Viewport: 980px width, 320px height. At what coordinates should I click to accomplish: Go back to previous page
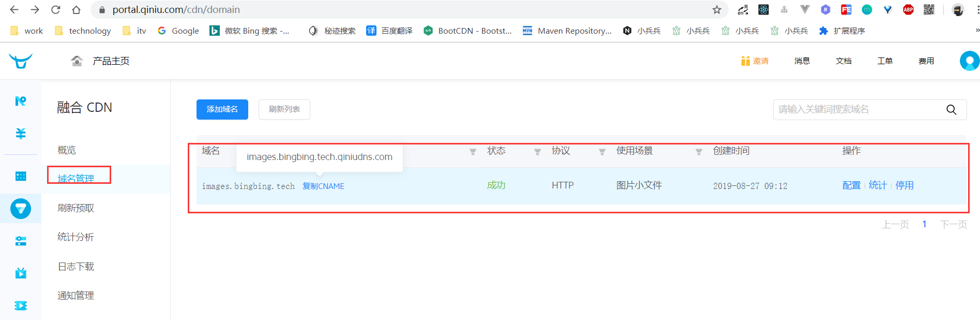point(14,9)
